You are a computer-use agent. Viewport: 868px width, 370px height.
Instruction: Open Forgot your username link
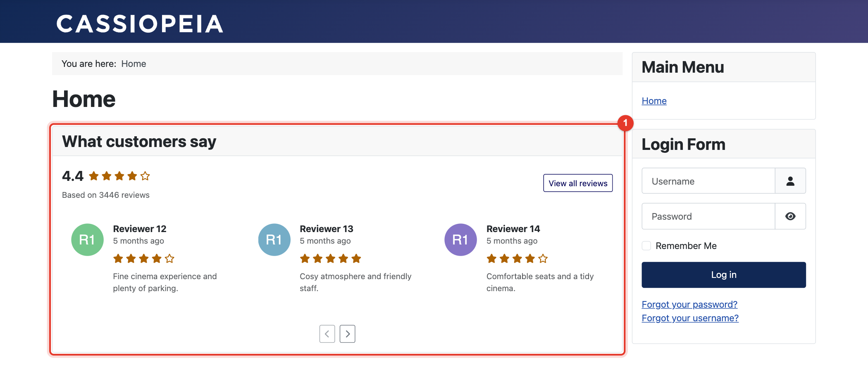[x=690, y=318]
